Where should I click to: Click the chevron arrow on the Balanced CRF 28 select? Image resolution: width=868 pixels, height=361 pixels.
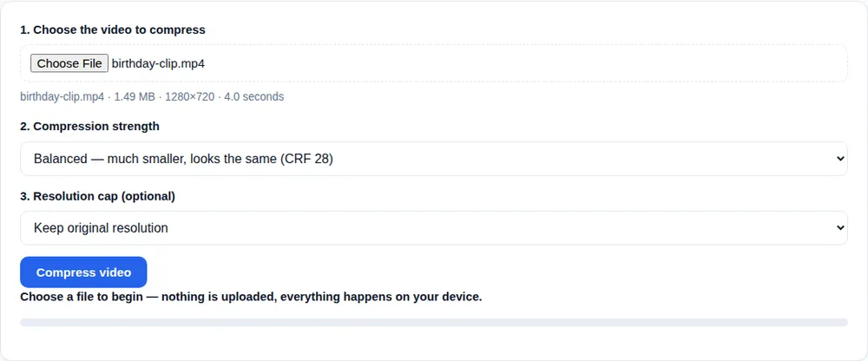(x=840, y=159)
